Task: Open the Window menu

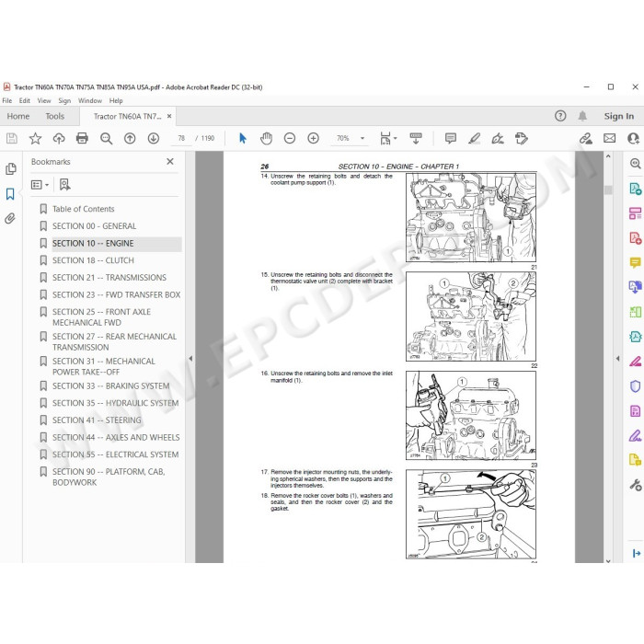Action: 90,100
